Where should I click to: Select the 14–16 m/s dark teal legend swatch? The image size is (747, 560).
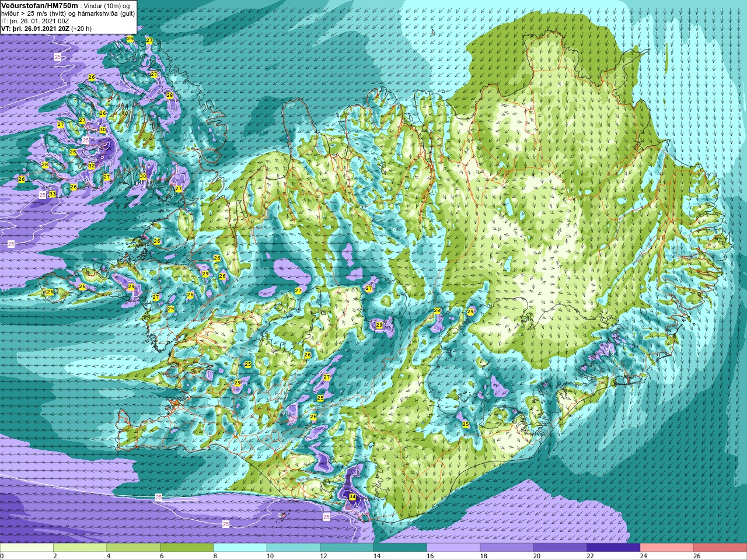400,548
